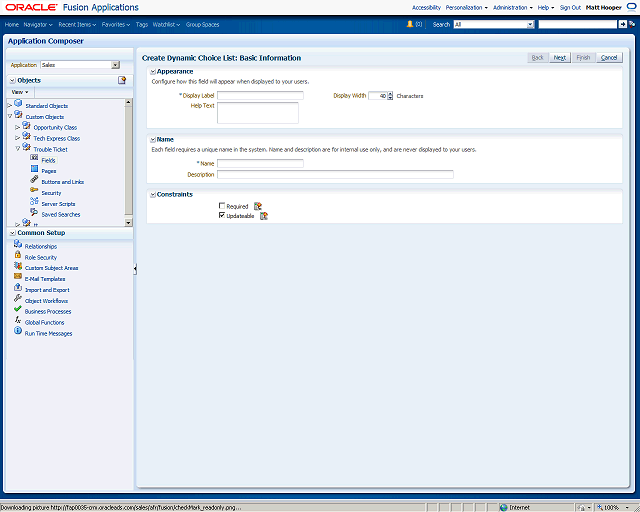
Task: Expand the Tech Express Class node
Action: tap(18, 138)
